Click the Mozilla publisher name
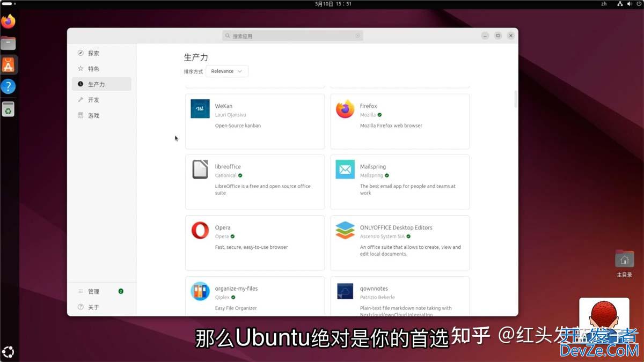Screen dimensions: 644x362 [368, 115]
